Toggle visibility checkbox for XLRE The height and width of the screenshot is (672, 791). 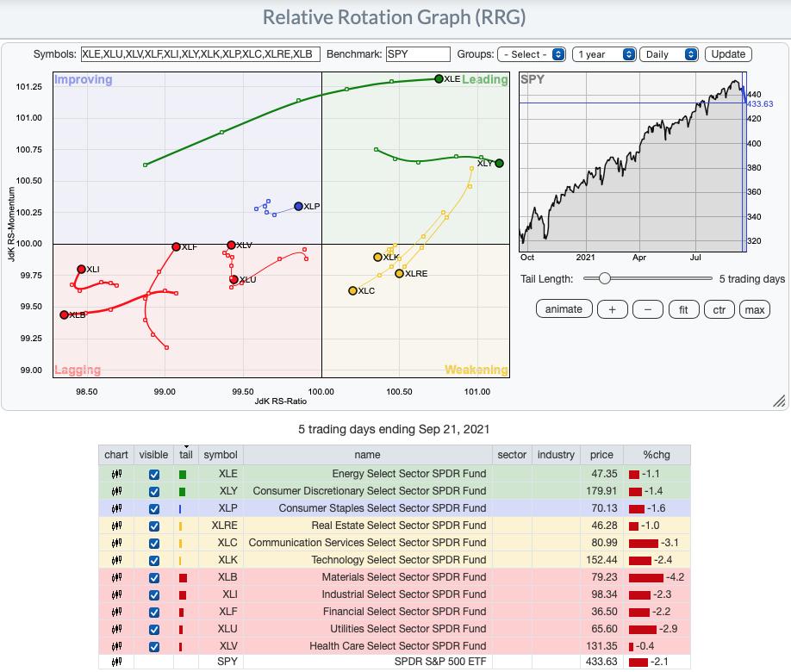154,526
